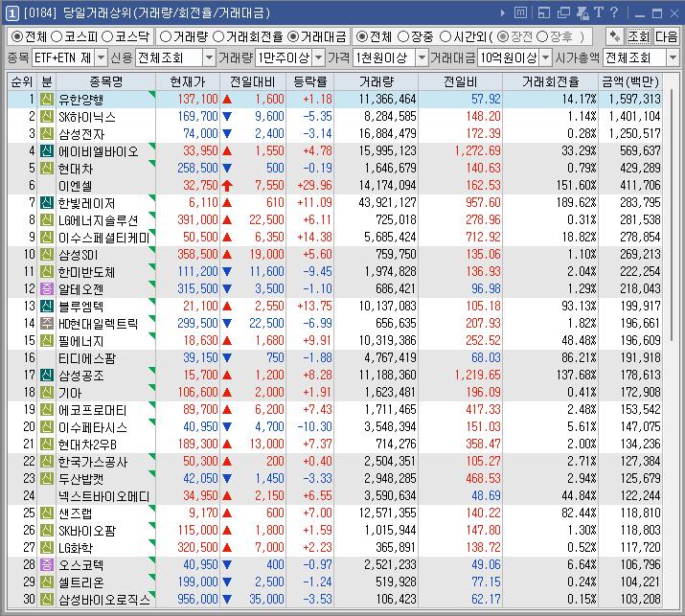Select the LG화학 stock name
685x616 pixels.
pyautogui.click(x=76, y=548)
